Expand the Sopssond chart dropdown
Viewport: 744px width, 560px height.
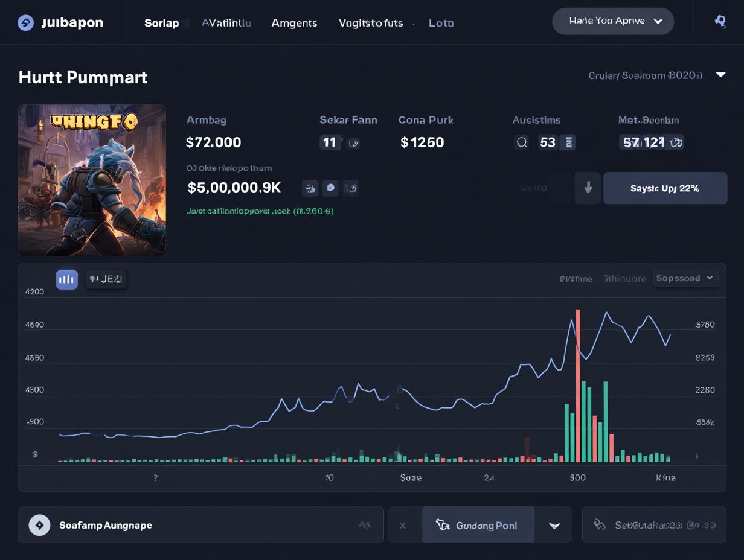pyautogui.click(x=685, y=278)
